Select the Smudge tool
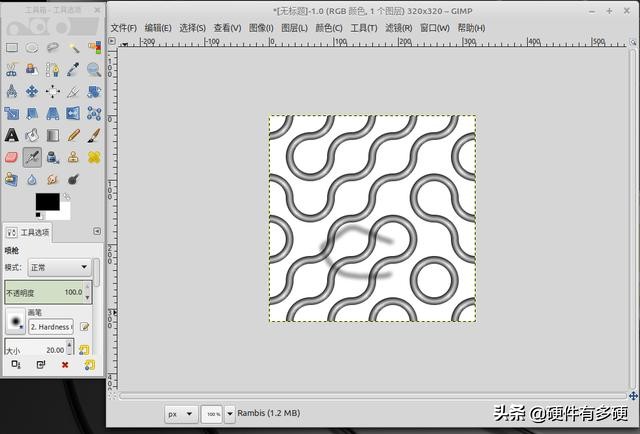 pos(53,179)
